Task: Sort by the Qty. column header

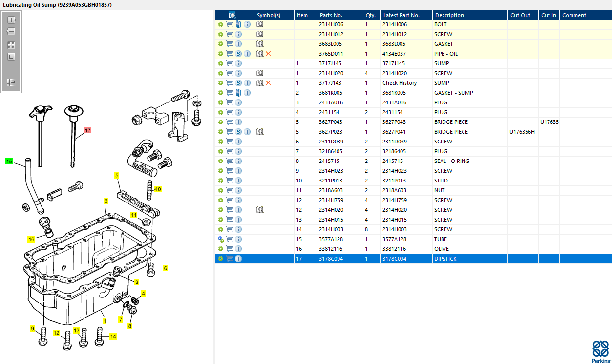Action: [372, 15]
